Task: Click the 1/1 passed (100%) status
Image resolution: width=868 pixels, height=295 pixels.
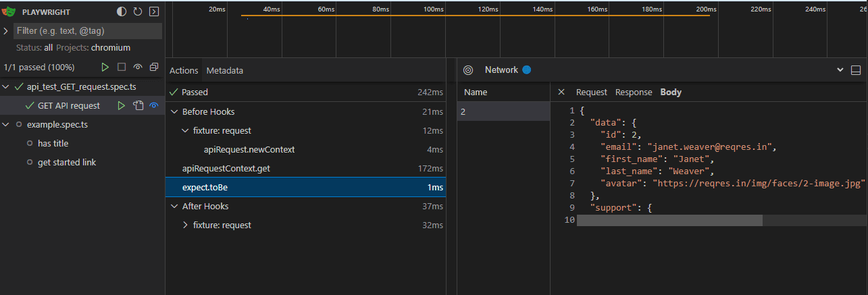Action: (39, 67)
